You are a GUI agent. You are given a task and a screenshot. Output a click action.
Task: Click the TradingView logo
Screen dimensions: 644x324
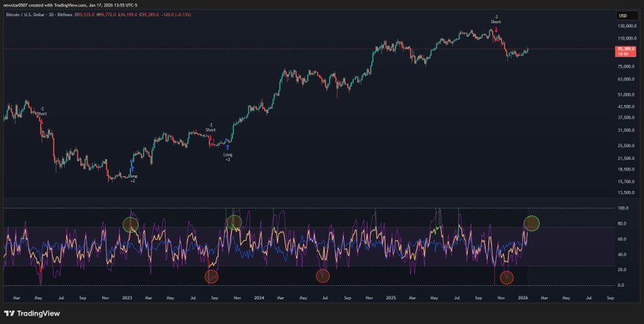pyautogui.click(x=32, y=313)
